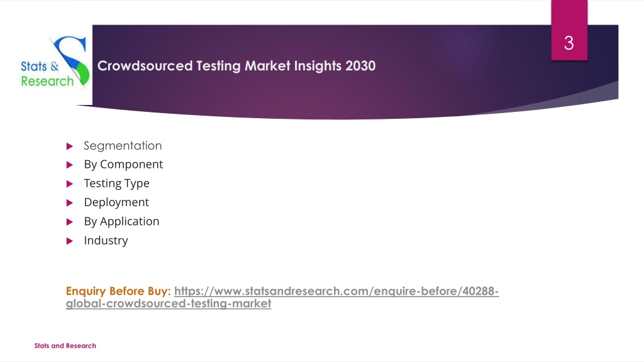Click the Industry text item
The image size is (644, 362).
point(106,241)
